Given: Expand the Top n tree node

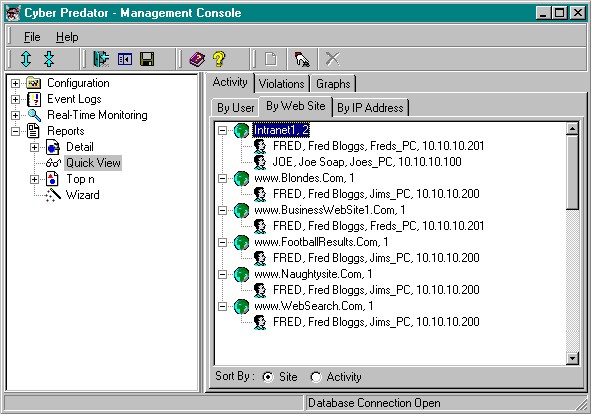Looking at the screenshot, I should (34, 179).
